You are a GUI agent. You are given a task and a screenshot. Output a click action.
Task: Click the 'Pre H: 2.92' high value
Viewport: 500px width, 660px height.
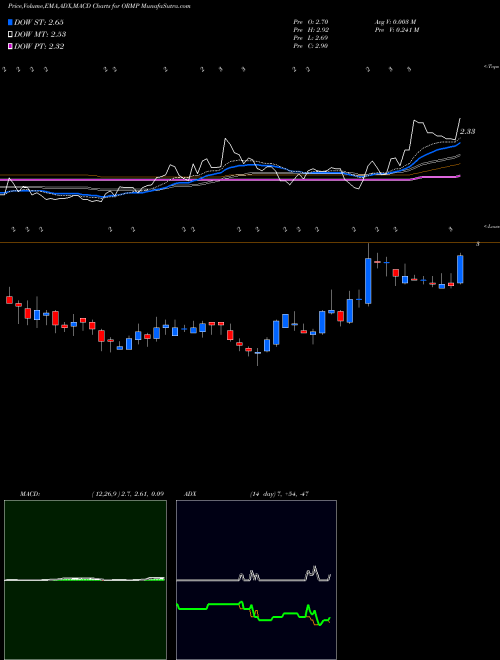[311, 30]
